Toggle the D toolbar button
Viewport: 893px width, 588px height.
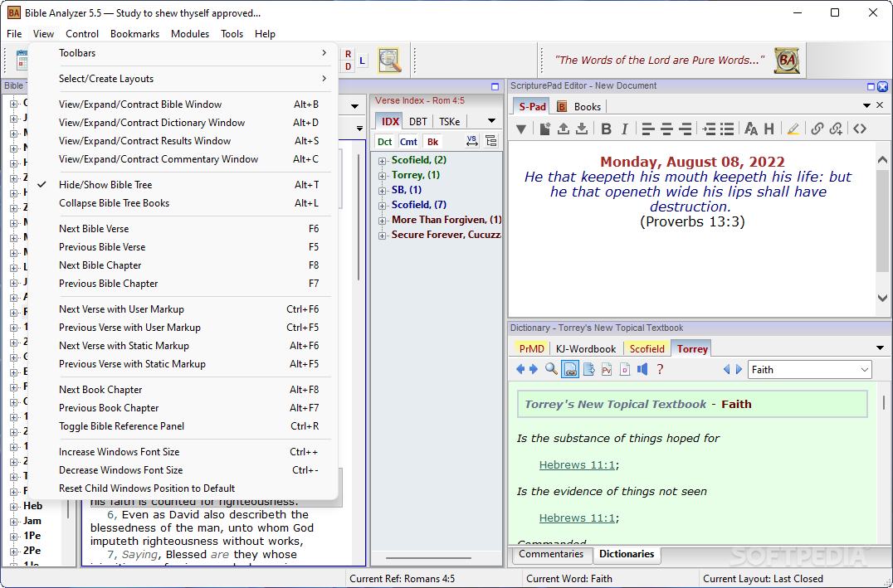(x=349, y=66)
